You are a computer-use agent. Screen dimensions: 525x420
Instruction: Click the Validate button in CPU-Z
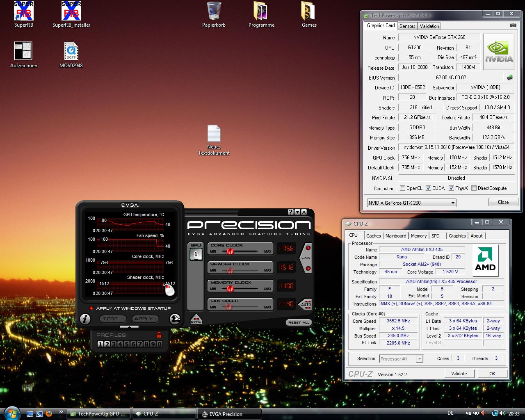click(459, 374)
